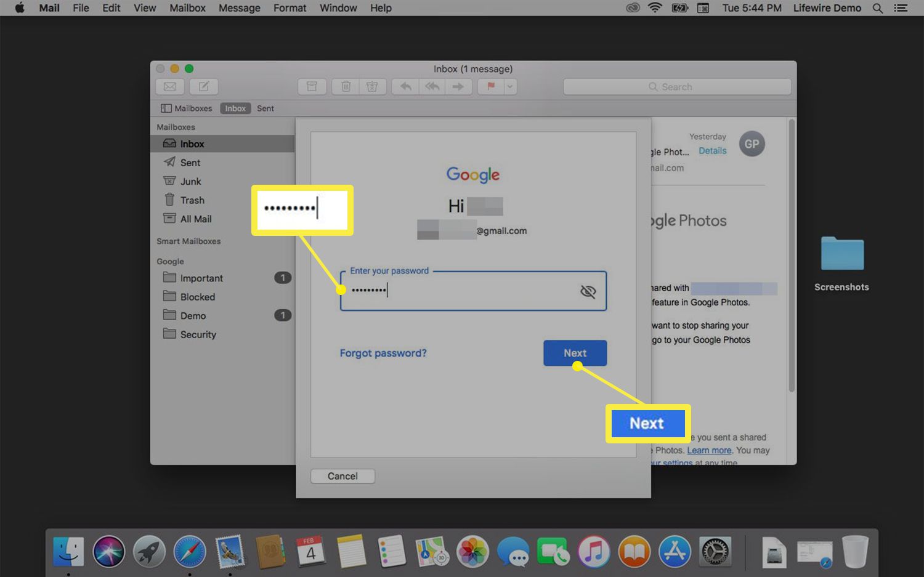924x577 pixels.
Task: Compose a new message with pencil icon
Action: pyautogui.click(x=204, y=87)
